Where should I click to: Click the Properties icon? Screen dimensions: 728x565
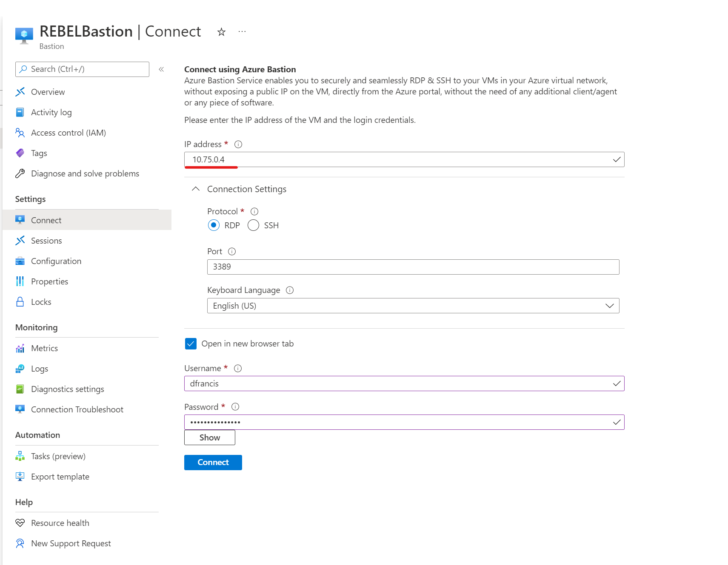pos(20,281)
